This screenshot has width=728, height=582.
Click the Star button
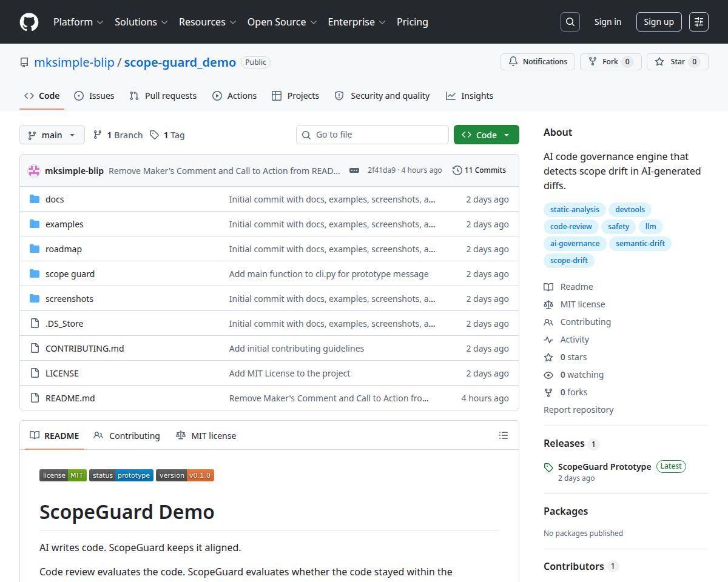(x=678, y=62)
